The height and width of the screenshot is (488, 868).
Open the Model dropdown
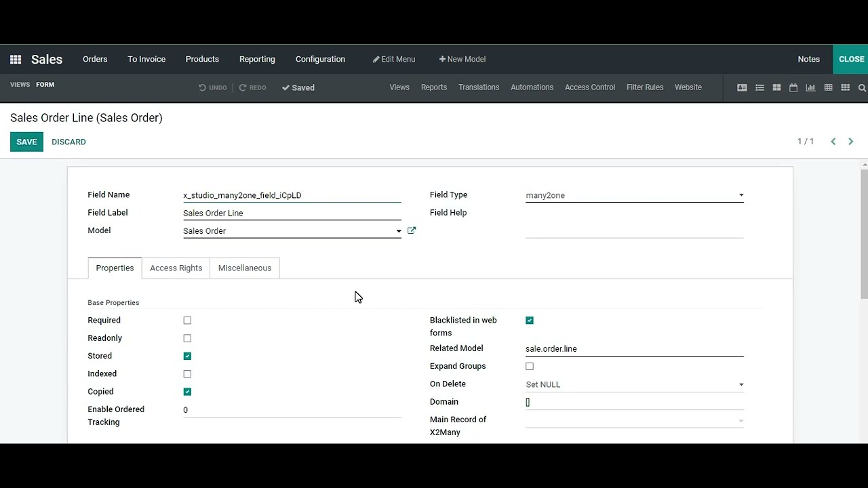[292, 231]
